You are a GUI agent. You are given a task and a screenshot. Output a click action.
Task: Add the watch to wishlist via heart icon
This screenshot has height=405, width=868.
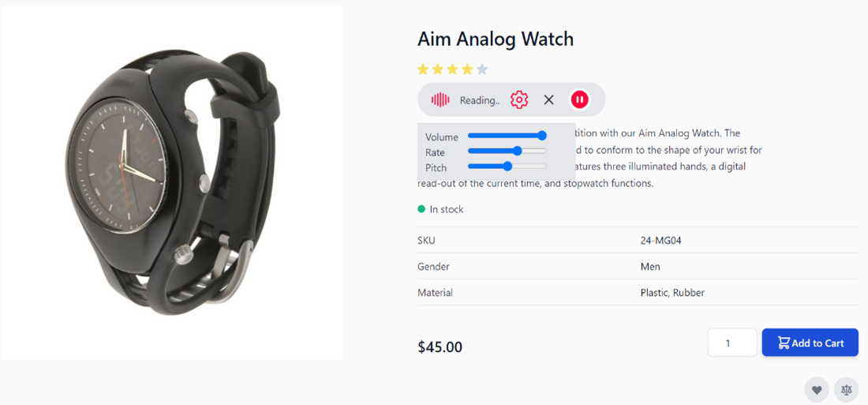[817, 389]
